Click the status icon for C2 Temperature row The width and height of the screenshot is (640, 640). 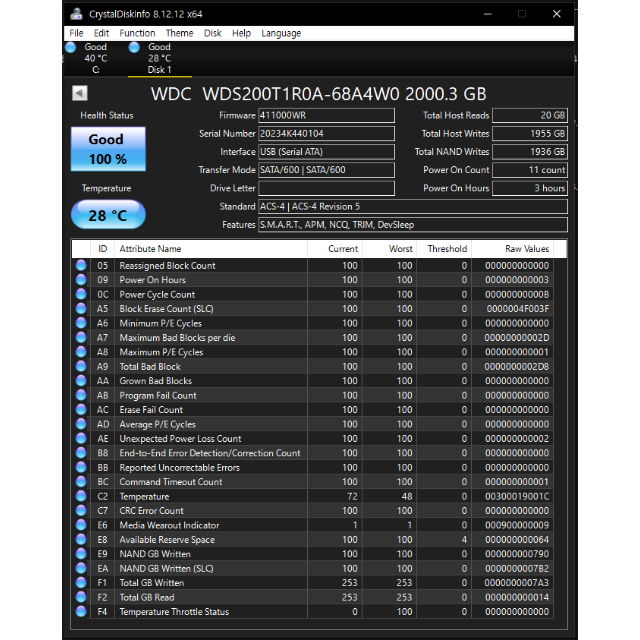click(81, 496)
